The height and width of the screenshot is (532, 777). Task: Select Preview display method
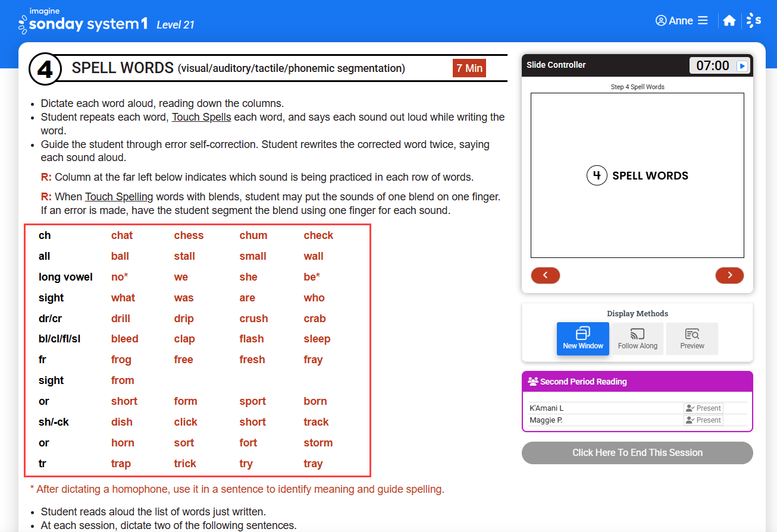(693, 339)
